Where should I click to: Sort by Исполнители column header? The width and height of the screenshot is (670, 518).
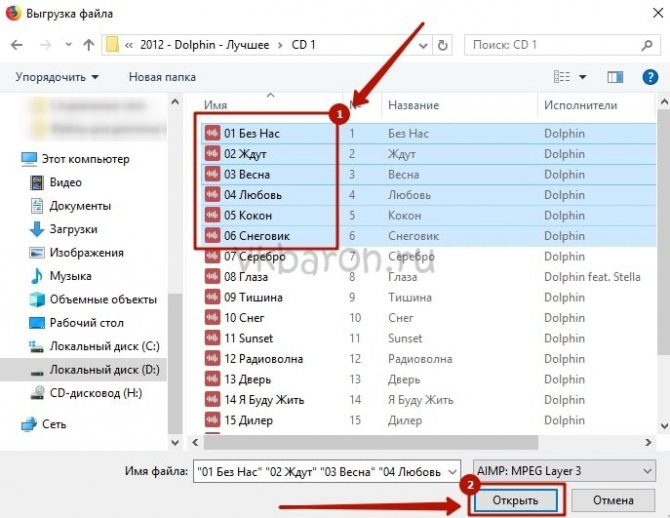point(580,105)
